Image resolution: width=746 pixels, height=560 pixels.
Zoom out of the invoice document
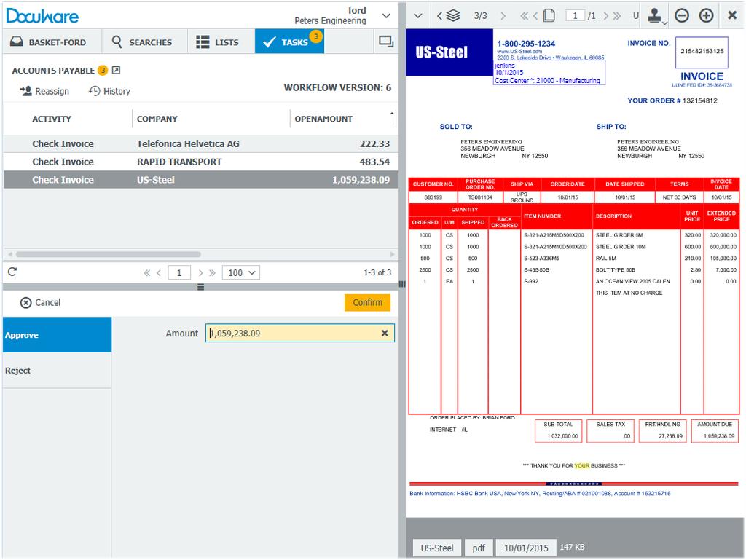pos(682,16)
